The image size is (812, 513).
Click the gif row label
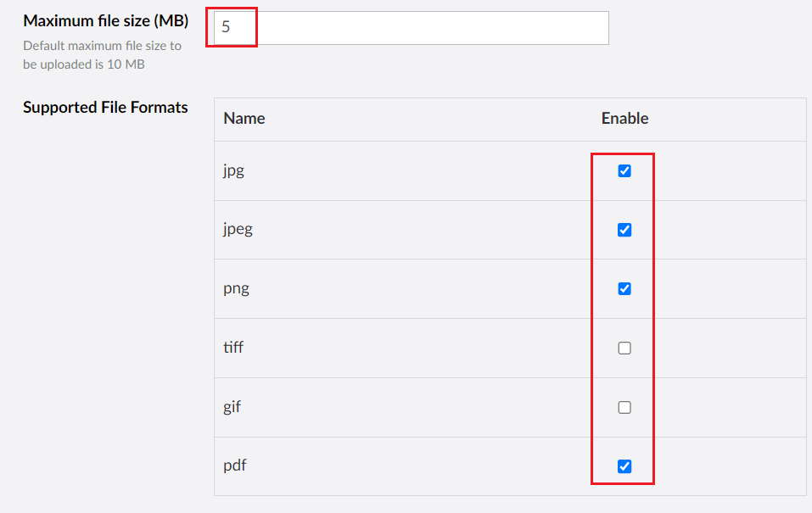(x=232, y=407)
